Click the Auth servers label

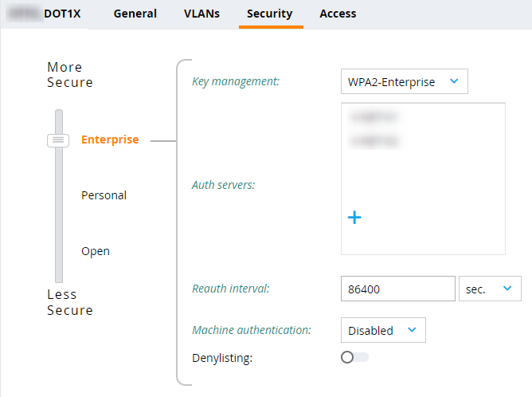tap(223, 185)
